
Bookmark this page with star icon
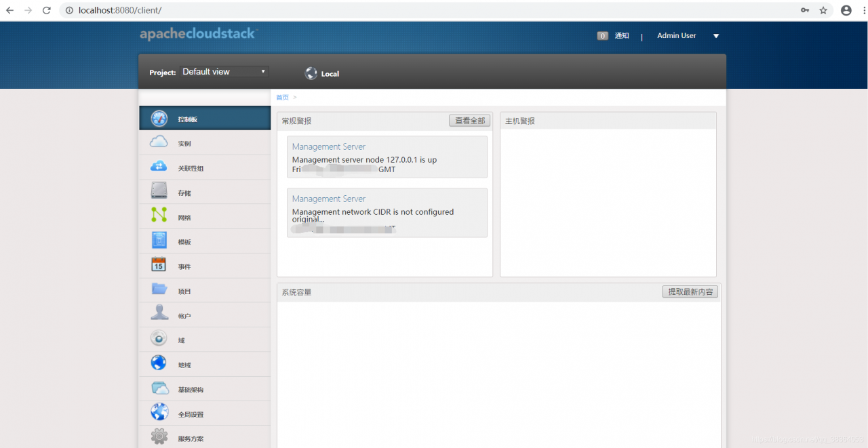823,10
